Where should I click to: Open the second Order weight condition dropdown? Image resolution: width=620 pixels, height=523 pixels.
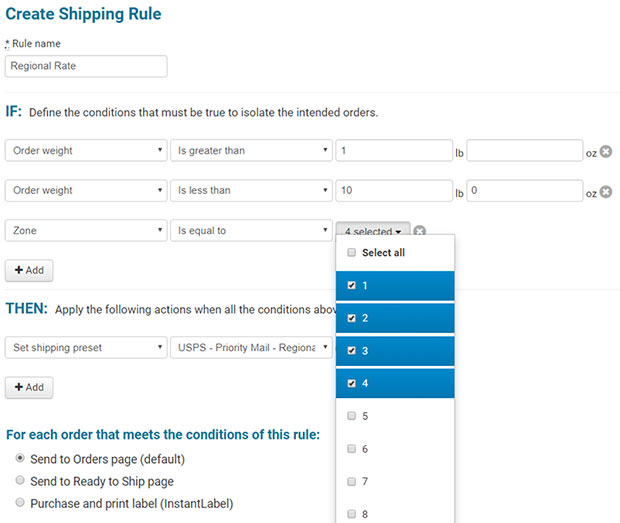click(86, 191)
